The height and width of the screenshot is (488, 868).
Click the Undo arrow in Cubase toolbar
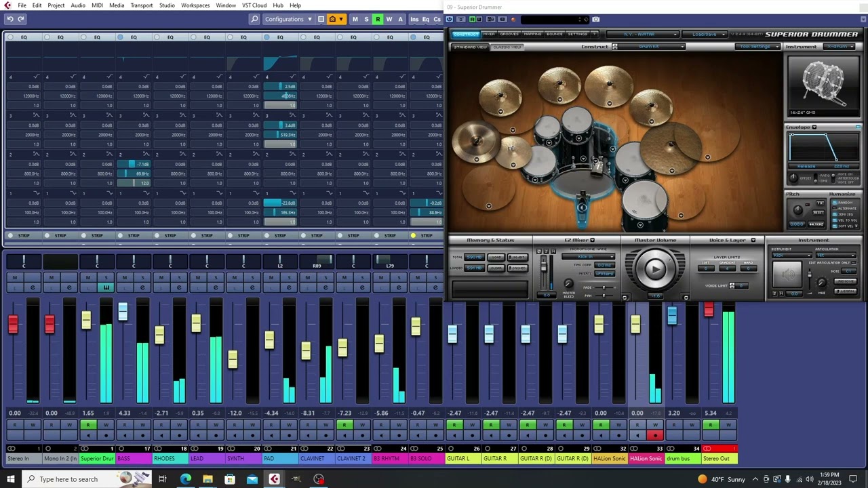click(10, 19)
